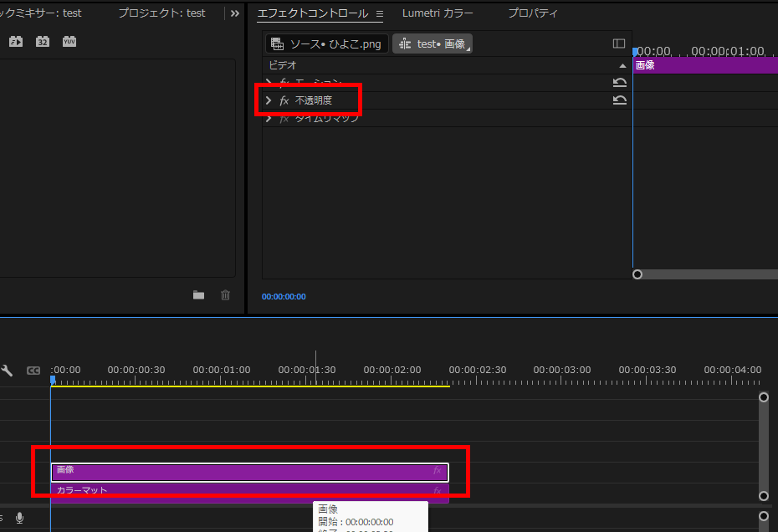Click the 32-bit effects filter icon
This screenshot has height=532, width=778.
tap(43, 41)
